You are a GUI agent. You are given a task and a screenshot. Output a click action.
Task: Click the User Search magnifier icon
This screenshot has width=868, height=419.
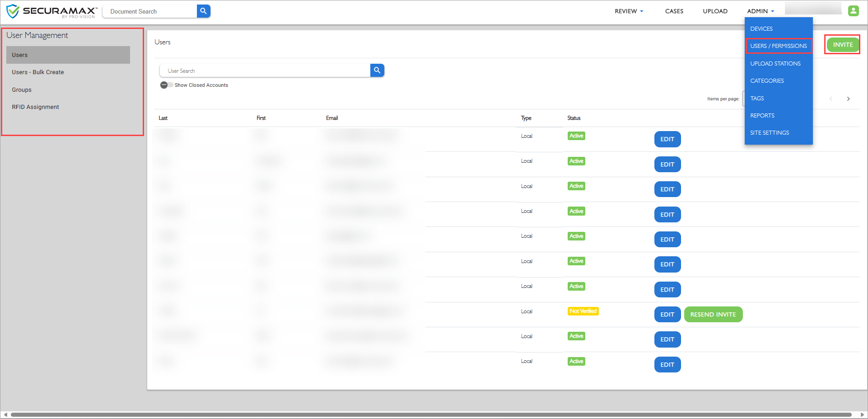tap(377, 70)
